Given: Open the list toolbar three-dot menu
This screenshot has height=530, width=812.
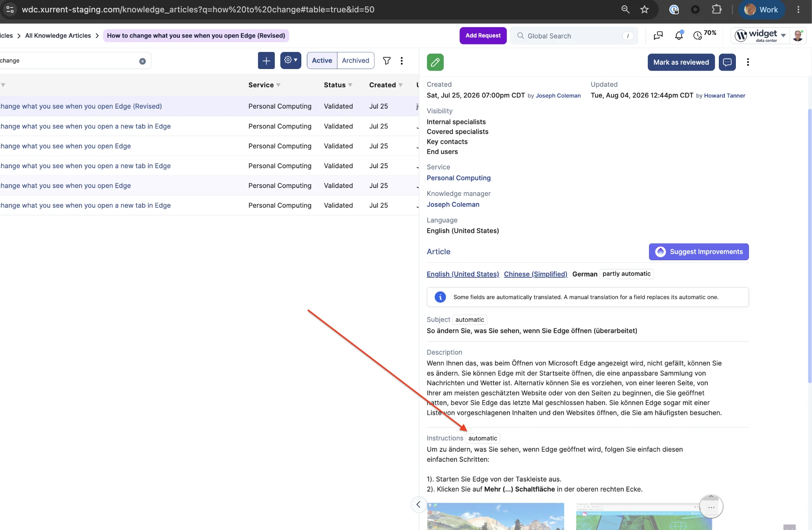Looking at the screenshot, I should 402,61.
